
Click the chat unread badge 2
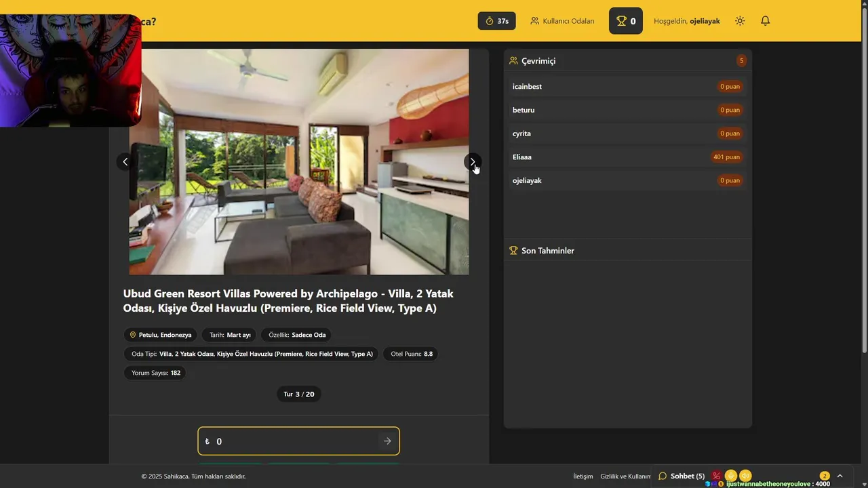pos(825,476)
